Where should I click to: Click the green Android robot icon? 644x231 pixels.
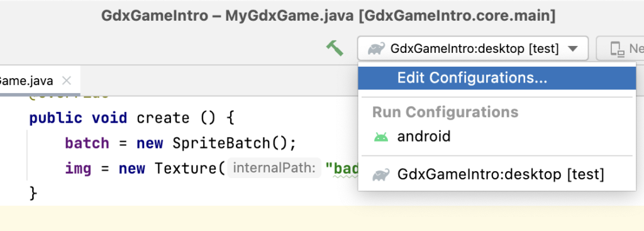click(381, 137)
